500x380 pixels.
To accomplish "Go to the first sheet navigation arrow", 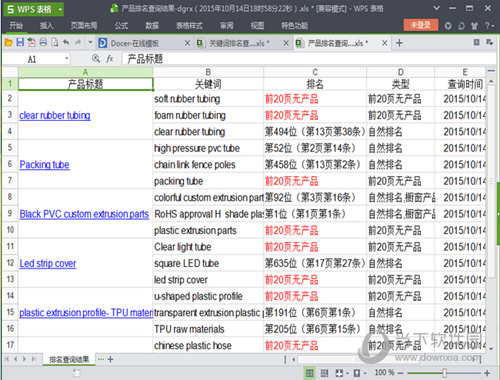I will coord(6,359).
